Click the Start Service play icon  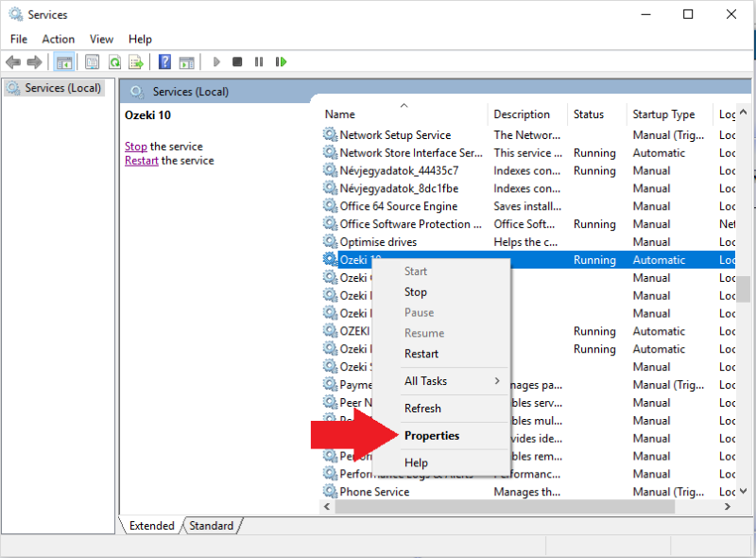[x=216, y=61]
